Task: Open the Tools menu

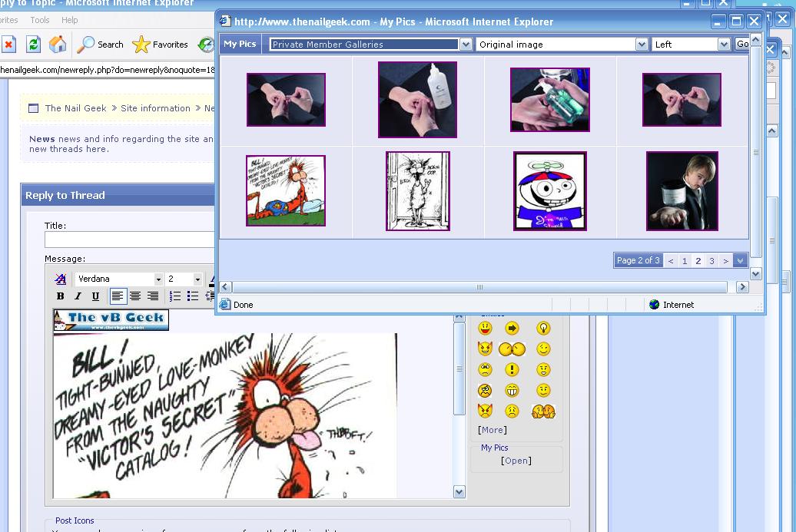Action: [x=39, y=20]
